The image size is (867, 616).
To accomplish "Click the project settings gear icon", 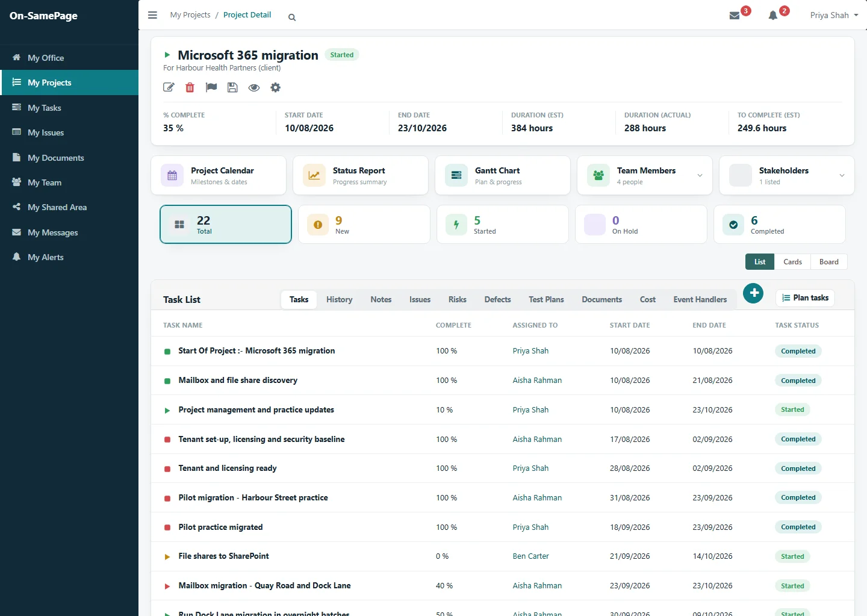I will click(275, 87).
